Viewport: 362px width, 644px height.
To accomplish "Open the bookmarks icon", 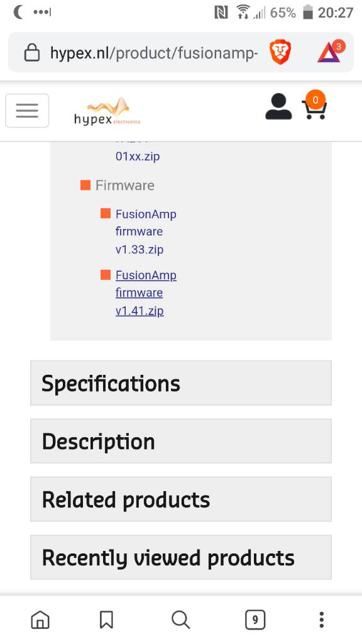I will (x=106, y=619).
